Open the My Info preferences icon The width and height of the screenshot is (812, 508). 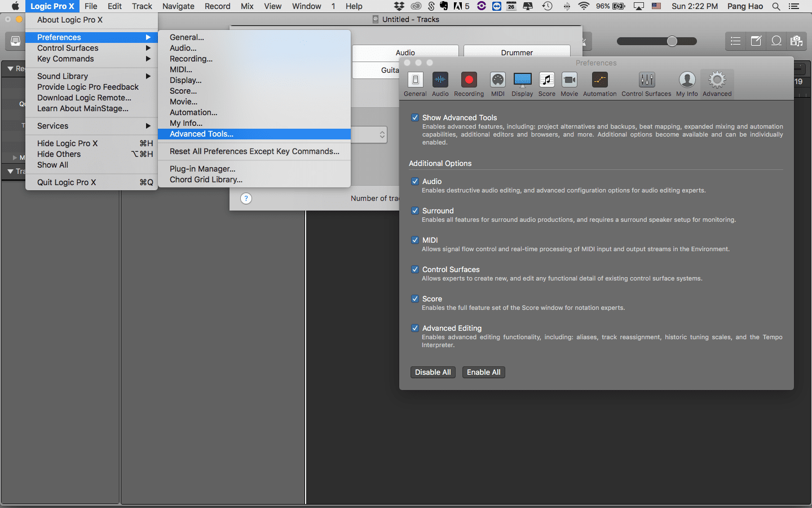pyautogui.click(x=687, y=80)
